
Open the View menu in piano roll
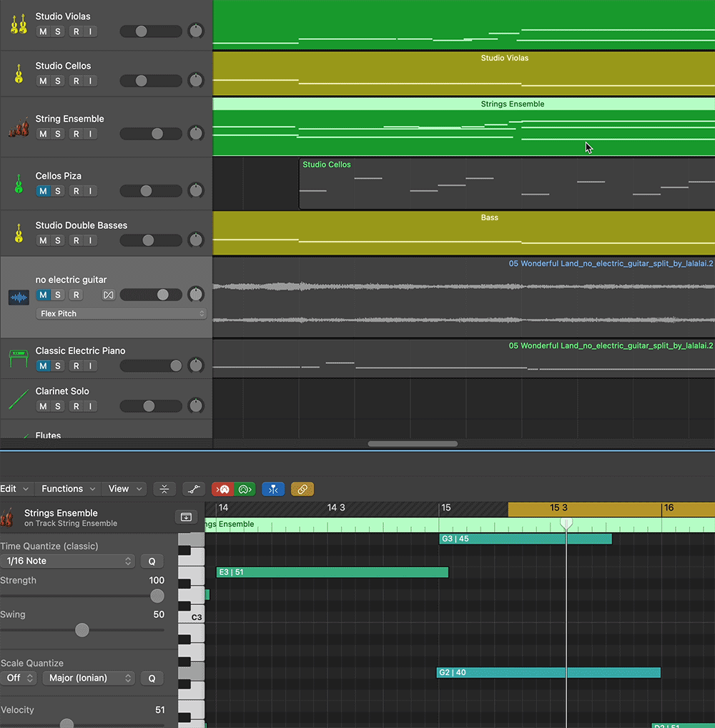(x=124, y=489)
